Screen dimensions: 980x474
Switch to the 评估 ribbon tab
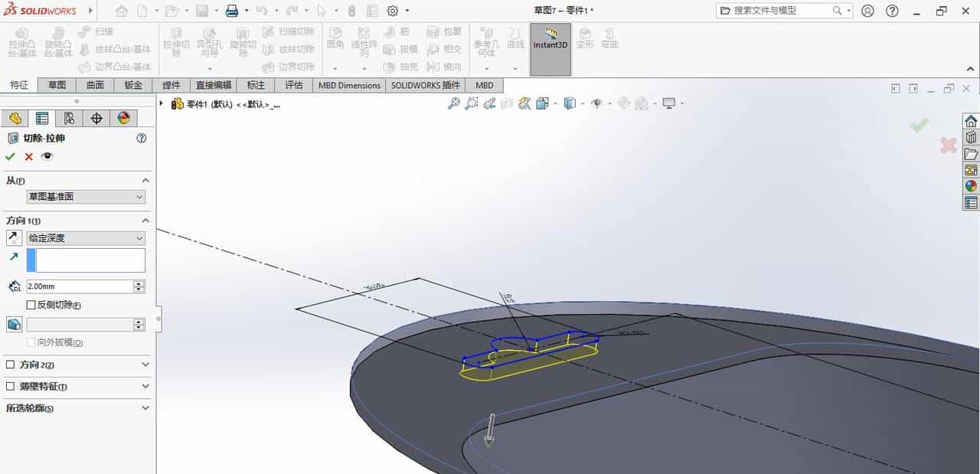coord(294,85)
